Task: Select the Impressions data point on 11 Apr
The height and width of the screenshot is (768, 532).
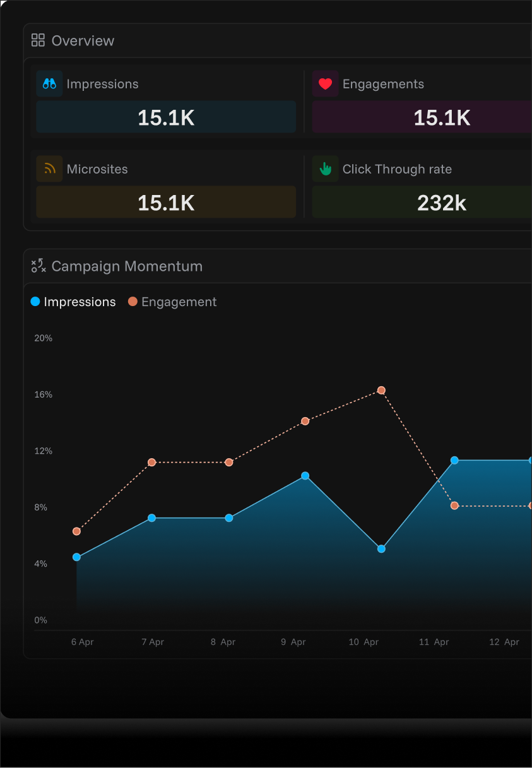Action: point(454,461)
